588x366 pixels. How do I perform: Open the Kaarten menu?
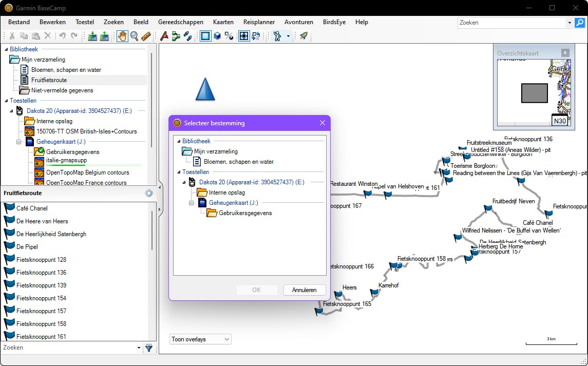(x=223, y=22)
